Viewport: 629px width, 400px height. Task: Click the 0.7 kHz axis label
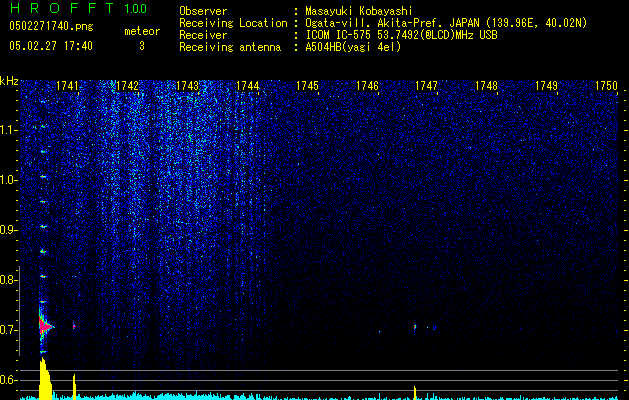[7, 330]
